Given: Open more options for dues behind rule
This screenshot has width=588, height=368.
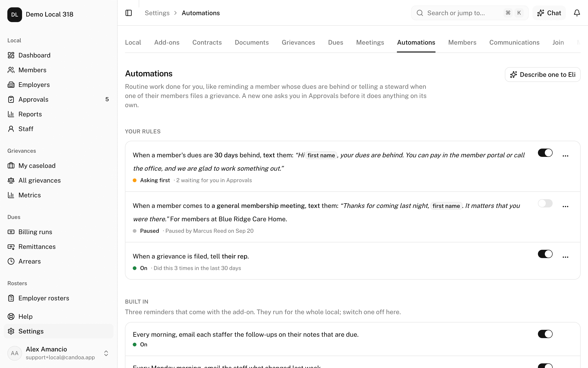Looking at the screenshot, I should (x=565, y=156).
